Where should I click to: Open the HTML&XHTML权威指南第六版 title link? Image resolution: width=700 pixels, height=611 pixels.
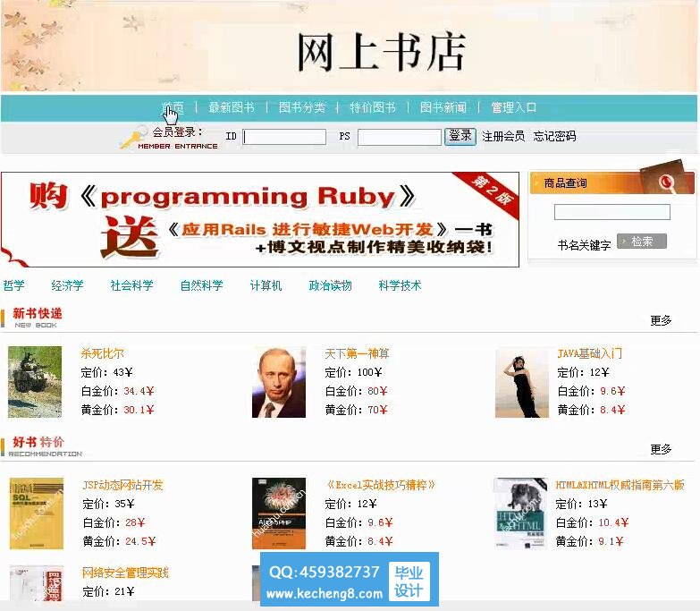pyautogui.click(x=620, y=485)
